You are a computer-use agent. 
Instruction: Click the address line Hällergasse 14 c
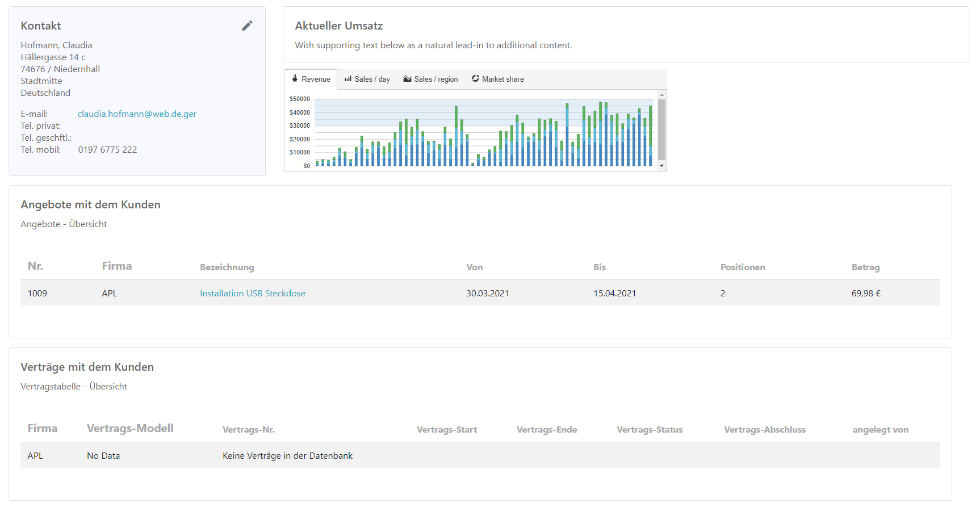[53, 57]
